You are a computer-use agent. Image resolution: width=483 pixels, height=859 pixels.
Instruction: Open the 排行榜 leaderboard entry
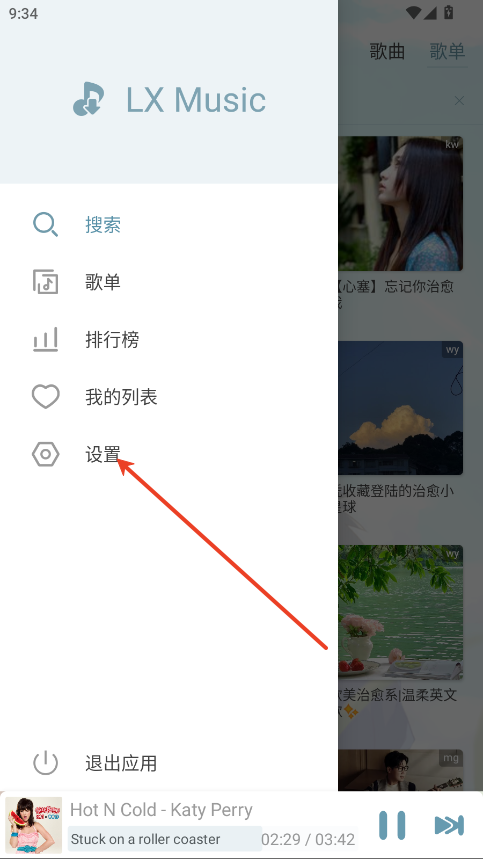(x=112, y=339)
